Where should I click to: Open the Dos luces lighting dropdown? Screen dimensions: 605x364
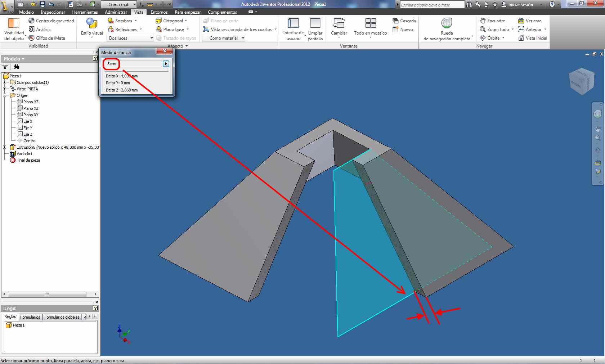coord(130,38)
